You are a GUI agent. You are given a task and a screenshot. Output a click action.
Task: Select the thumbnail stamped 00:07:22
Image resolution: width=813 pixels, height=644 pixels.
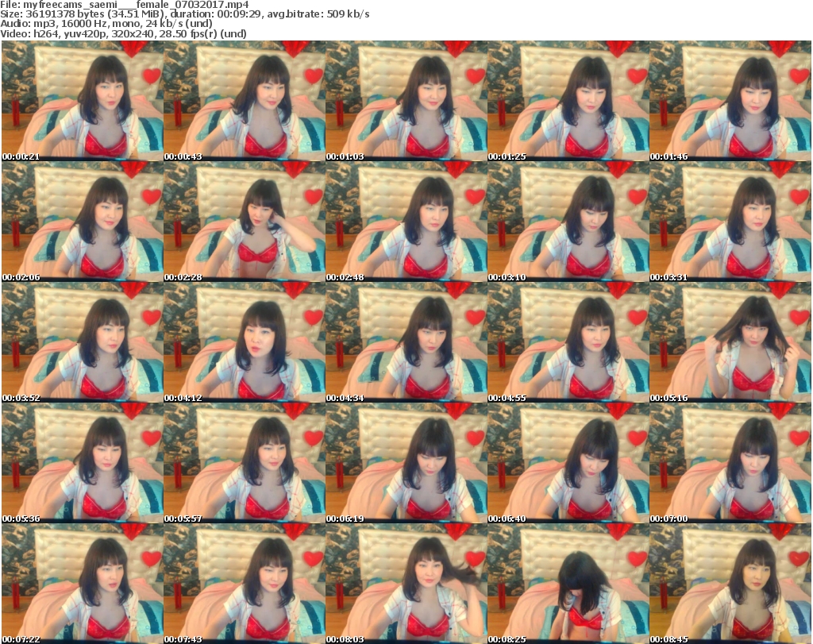(83, 584)
